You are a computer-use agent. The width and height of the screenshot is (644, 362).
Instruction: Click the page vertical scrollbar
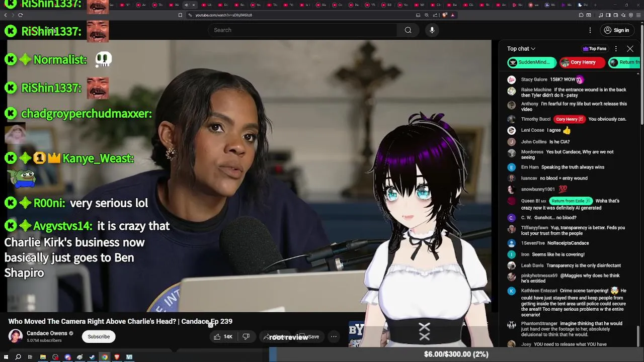point(642,75)
